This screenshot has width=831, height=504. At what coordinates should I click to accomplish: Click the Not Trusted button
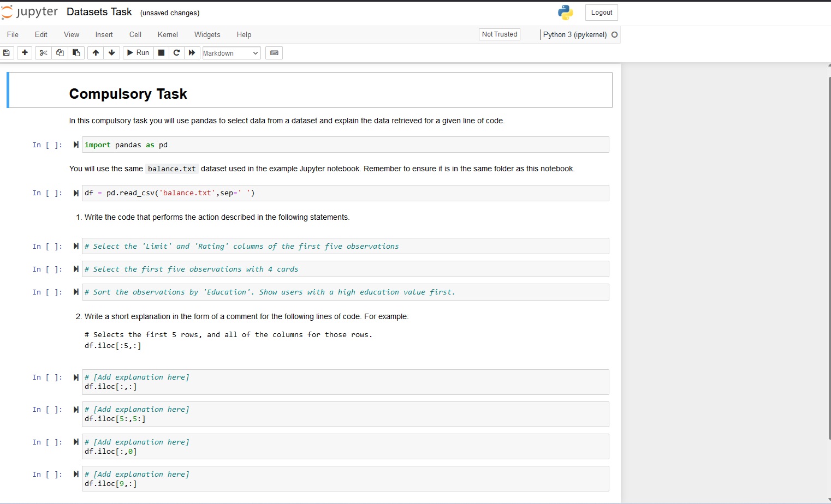click(x=499, y=34)
